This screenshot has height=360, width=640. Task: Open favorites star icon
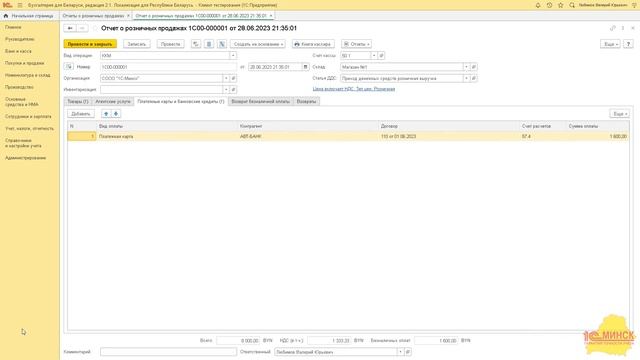[x=561, y=5]
